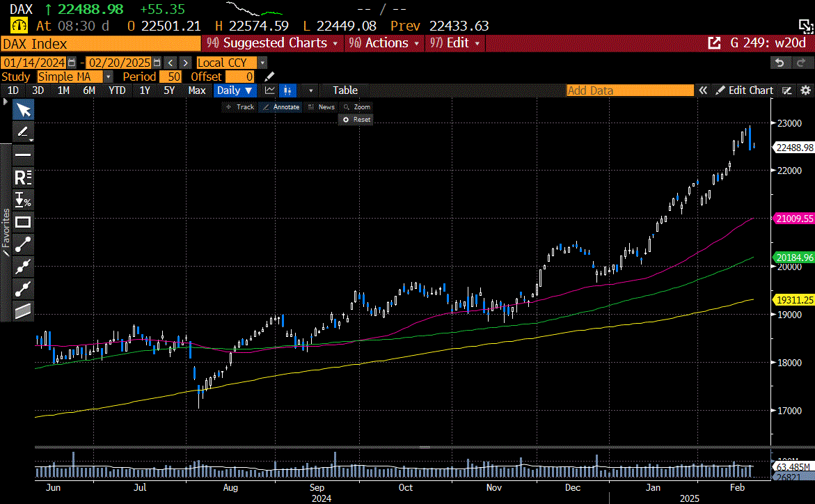Expand left panel triangle
The height and width of the screenshot is (504, 815).
(5, 102)
